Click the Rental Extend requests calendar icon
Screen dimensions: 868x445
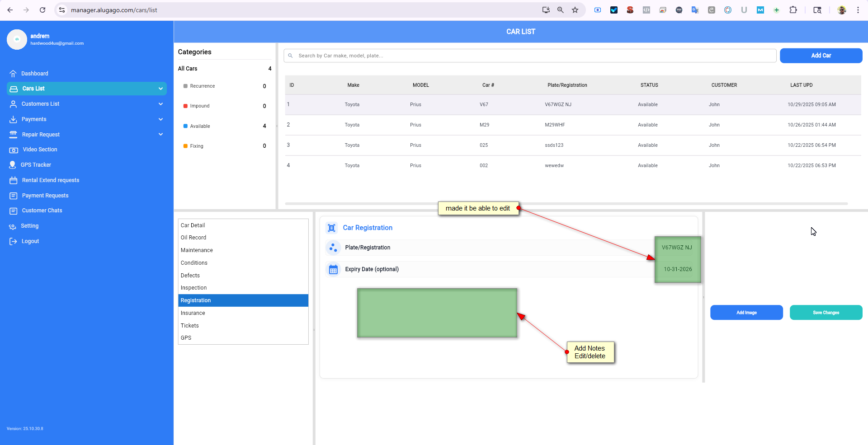coord(14,180)
